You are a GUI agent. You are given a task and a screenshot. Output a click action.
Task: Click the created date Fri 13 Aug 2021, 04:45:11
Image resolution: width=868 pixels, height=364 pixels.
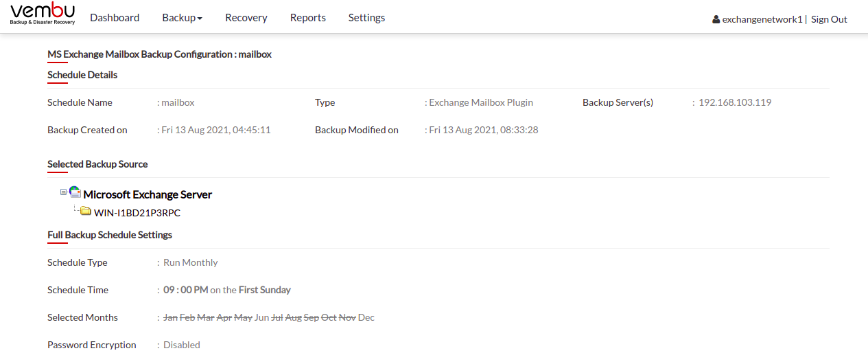coord(216,130)
